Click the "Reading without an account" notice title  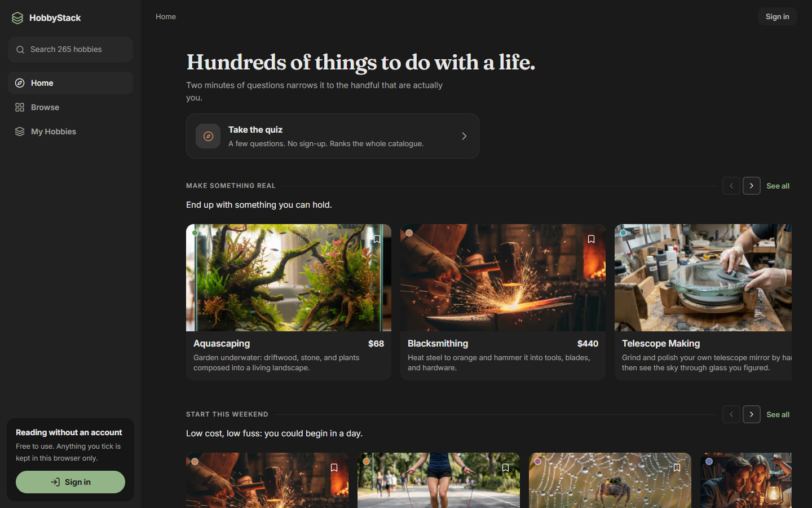click(x=69, y=432)
